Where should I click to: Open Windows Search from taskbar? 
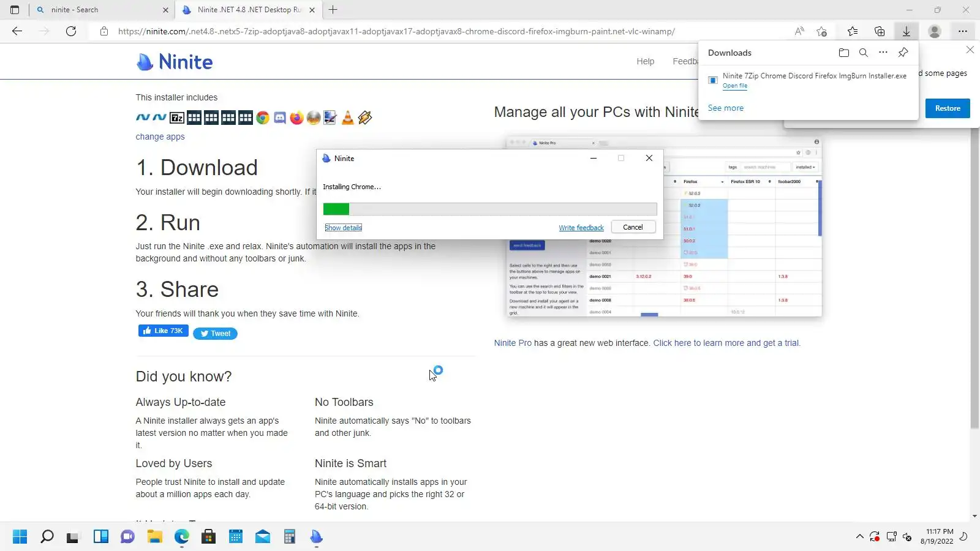pyautogui.click(x=47, y=537)
